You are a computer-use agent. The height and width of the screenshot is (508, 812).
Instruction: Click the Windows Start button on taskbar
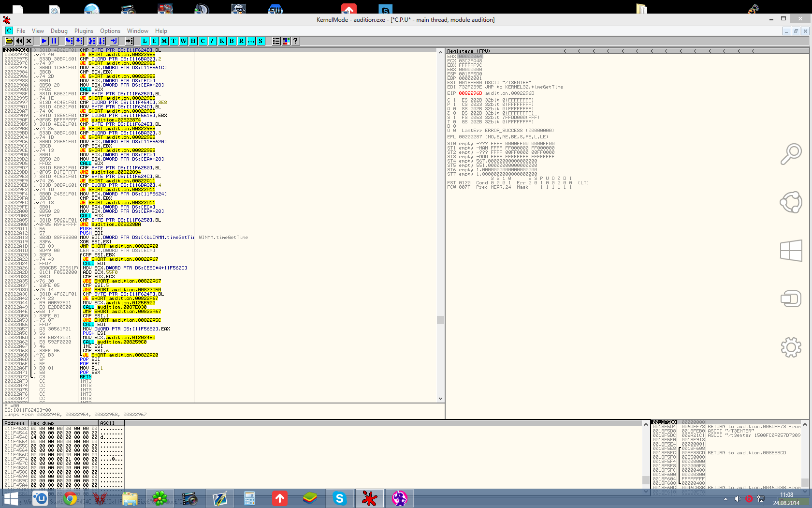[11, 498]
